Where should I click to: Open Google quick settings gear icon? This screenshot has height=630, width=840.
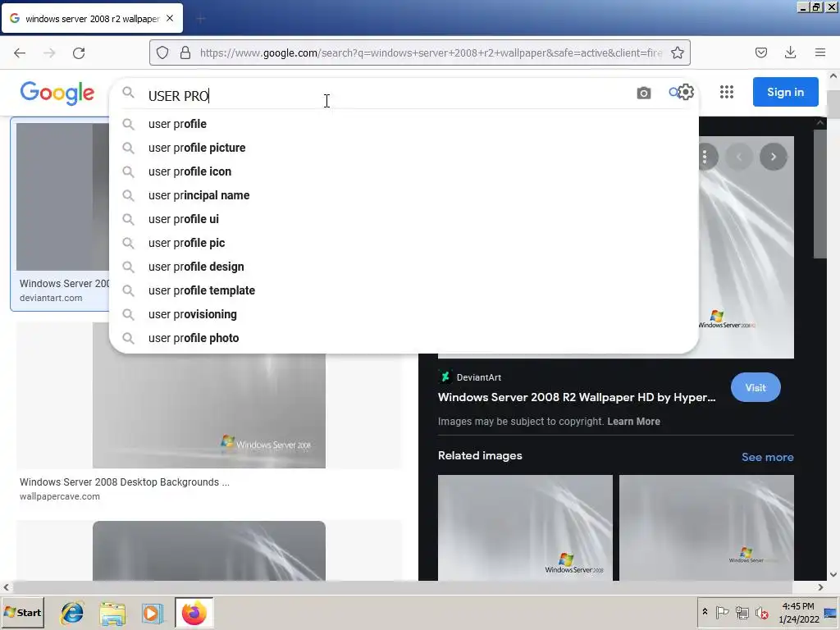[686, 92]
